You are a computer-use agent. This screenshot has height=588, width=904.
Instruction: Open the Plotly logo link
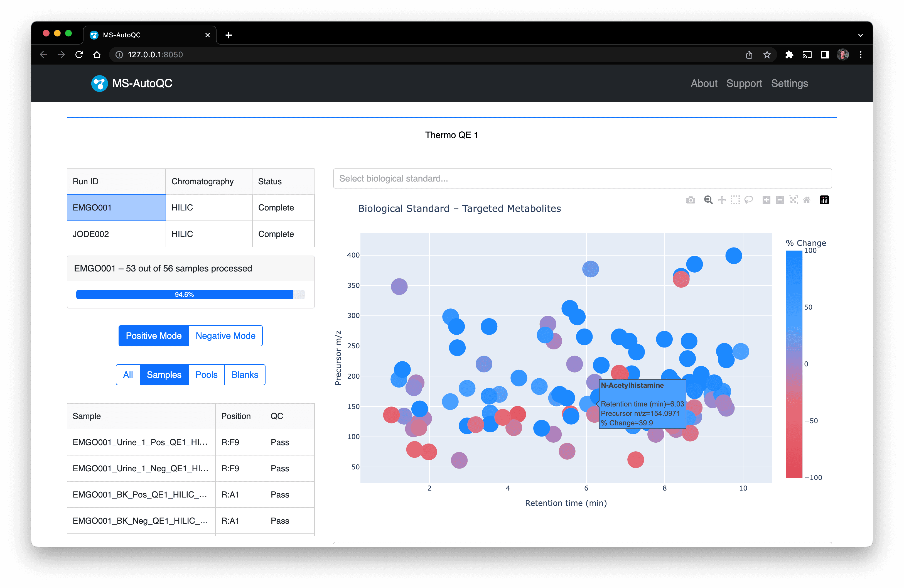824,200
